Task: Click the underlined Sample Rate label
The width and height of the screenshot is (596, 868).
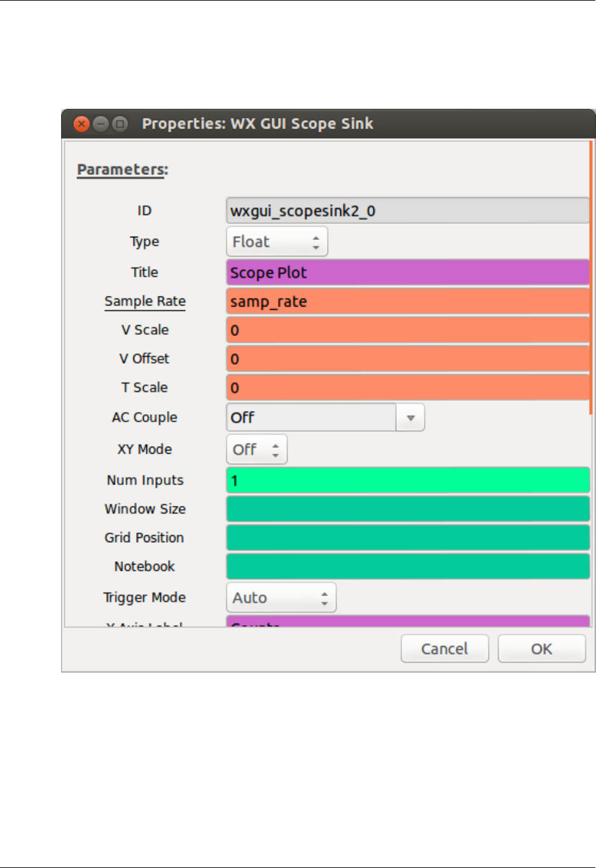Action: pos(145,302)
